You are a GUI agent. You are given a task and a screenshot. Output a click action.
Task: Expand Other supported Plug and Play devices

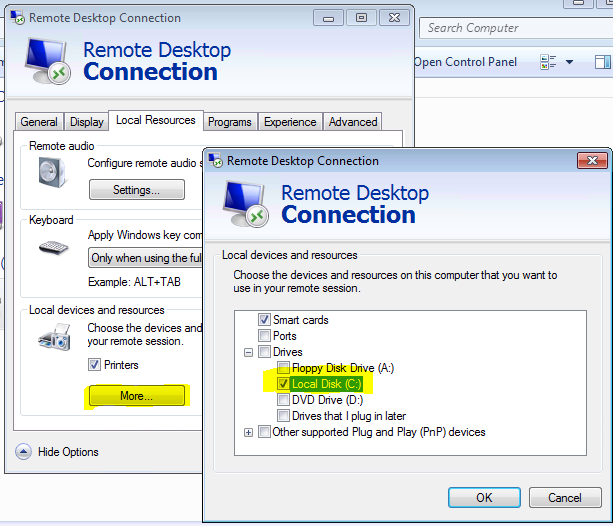(248, 432)
